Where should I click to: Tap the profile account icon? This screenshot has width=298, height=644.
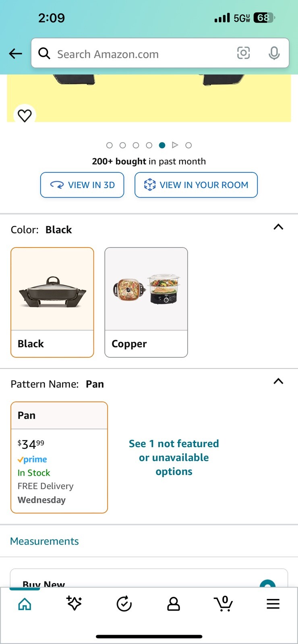click(x=174, y=604)
